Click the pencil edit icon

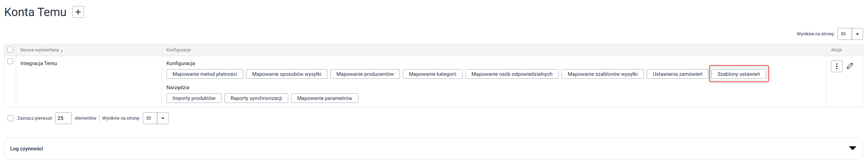click(850, 66)
